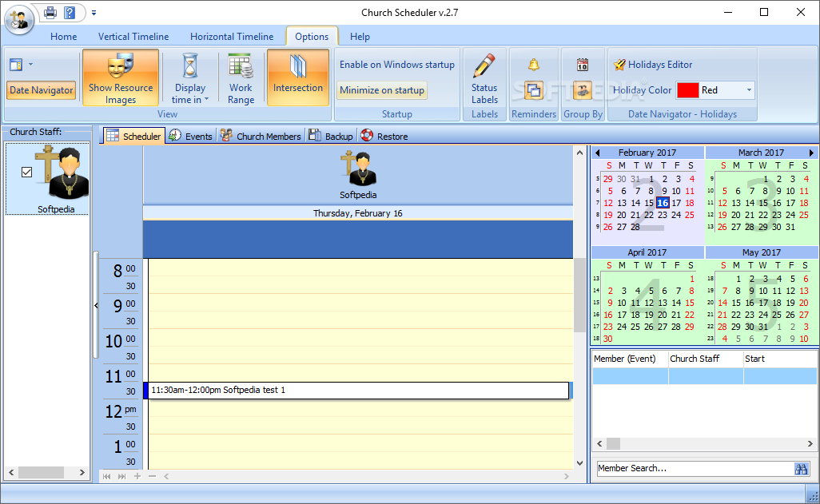Toggle Show Resource Images
820x504 pixels.
click(x=121, y=78)
